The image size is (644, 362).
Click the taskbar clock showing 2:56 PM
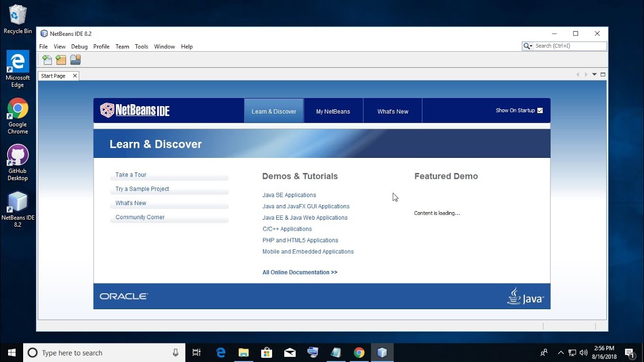[x=604, y=352]
